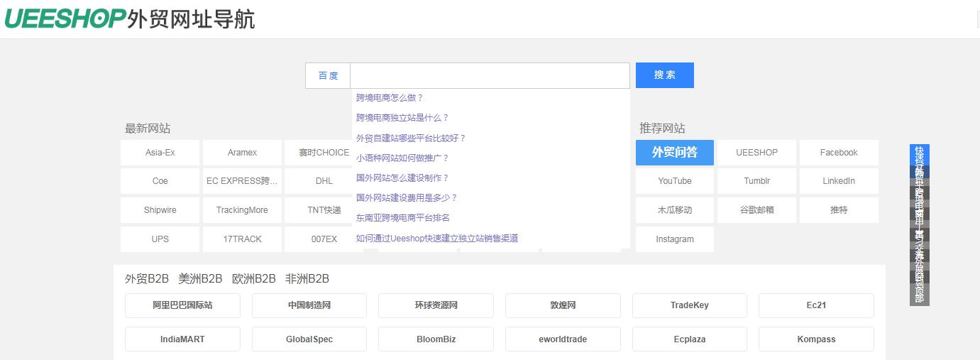The width and height of the screenshot is (980, 360).
Task: Open the Ec21 link
Action: tap(816, 305)
